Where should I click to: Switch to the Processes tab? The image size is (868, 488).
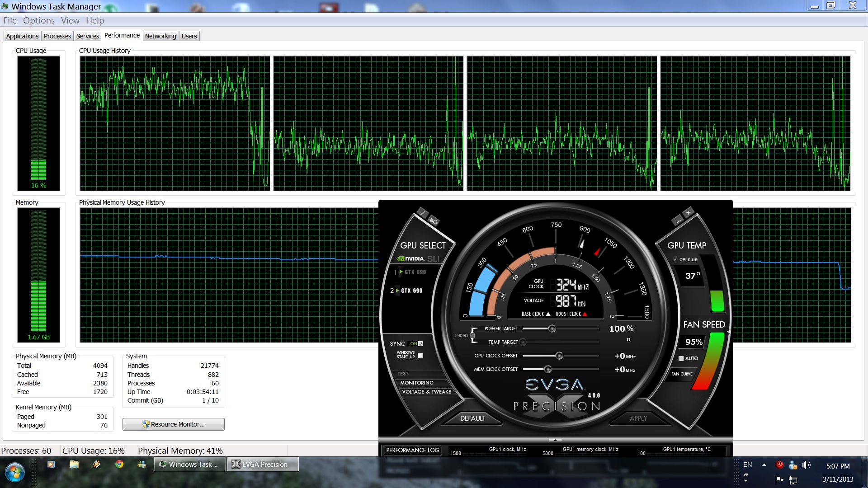pos(57,36)
